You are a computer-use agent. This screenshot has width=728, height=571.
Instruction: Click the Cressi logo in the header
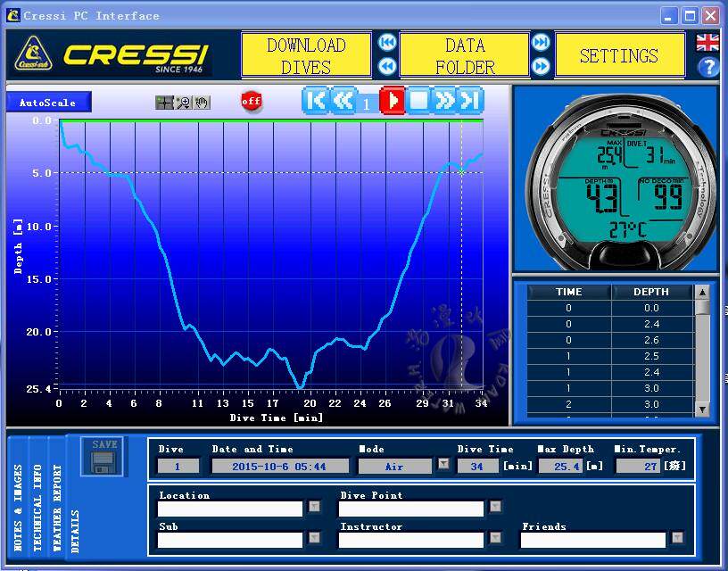coord(112,55)
